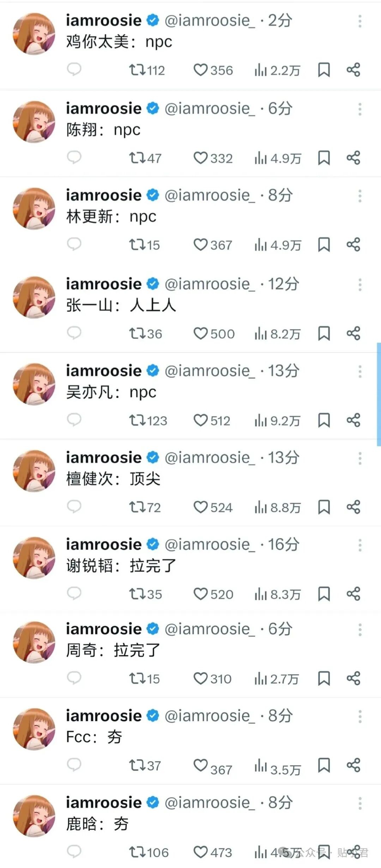Viewport: 381px width, 868px height.
Task: Open more options for the 陈翔 tweet
Action: tap(360, 109)
